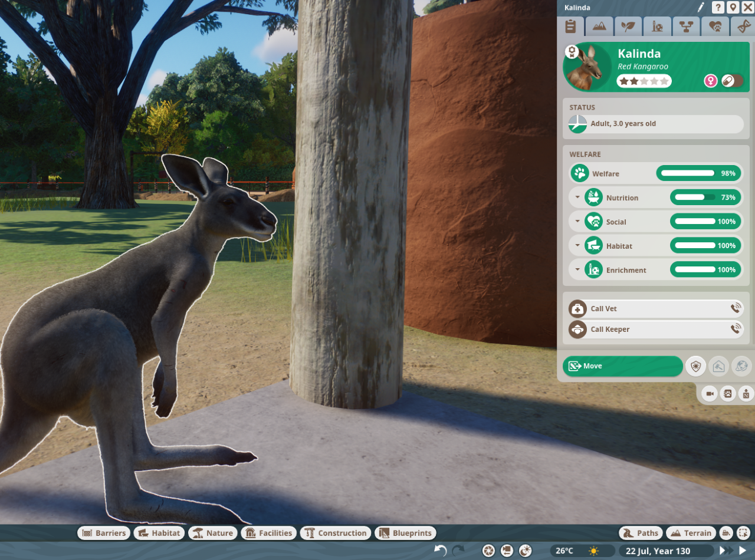The image size is (755, 560).
Task: Click the play normal speed button
Action: click(x=743, y=551)
